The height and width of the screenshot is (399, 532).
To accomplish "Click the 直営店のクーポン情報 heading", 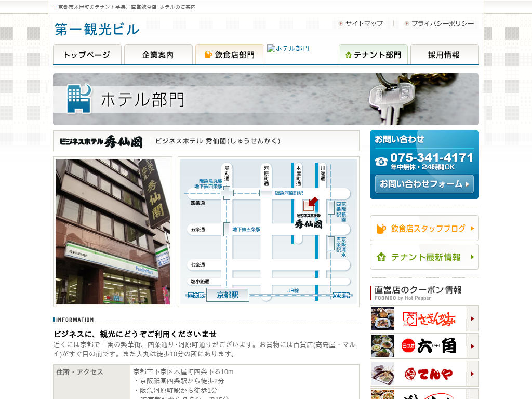I will pyautogui.click(x=418, y=290).
